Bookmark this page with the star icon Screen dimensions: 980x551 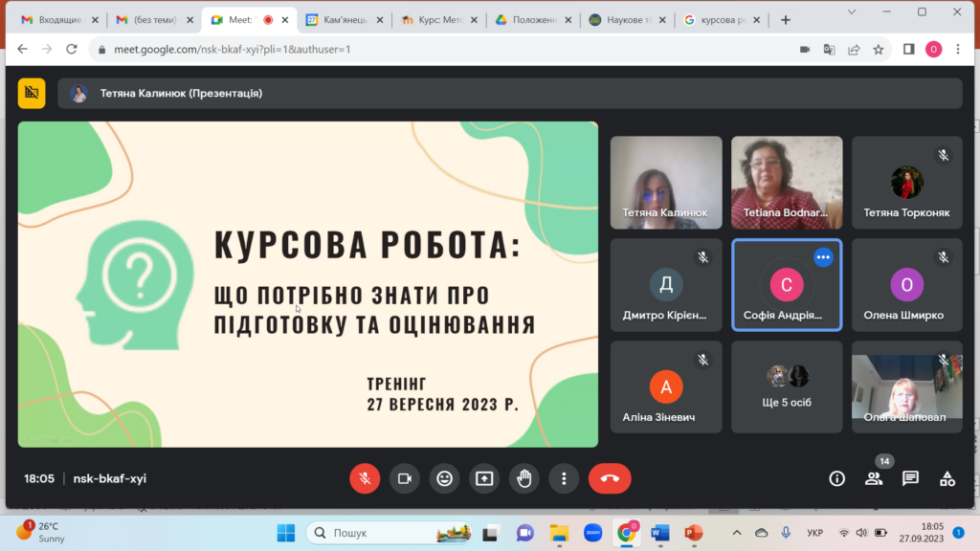coord(878,49)
